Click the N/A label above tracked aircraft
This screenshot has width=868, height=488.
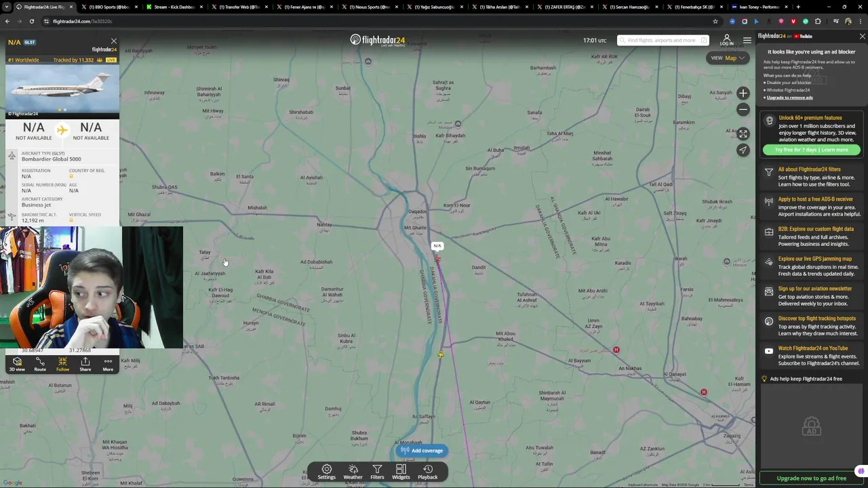tap(437, 246)
